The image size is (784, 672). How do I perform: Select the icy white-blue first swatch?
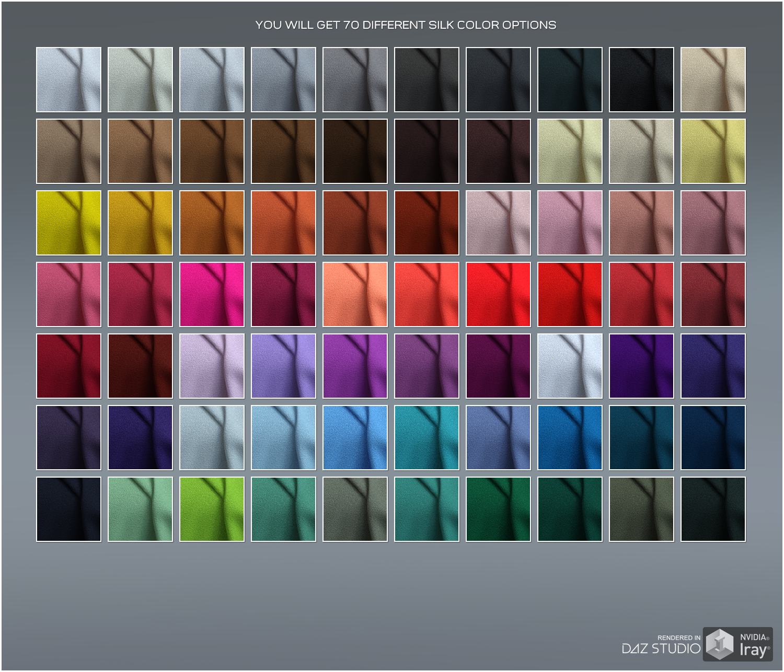(x=68, y=79)
